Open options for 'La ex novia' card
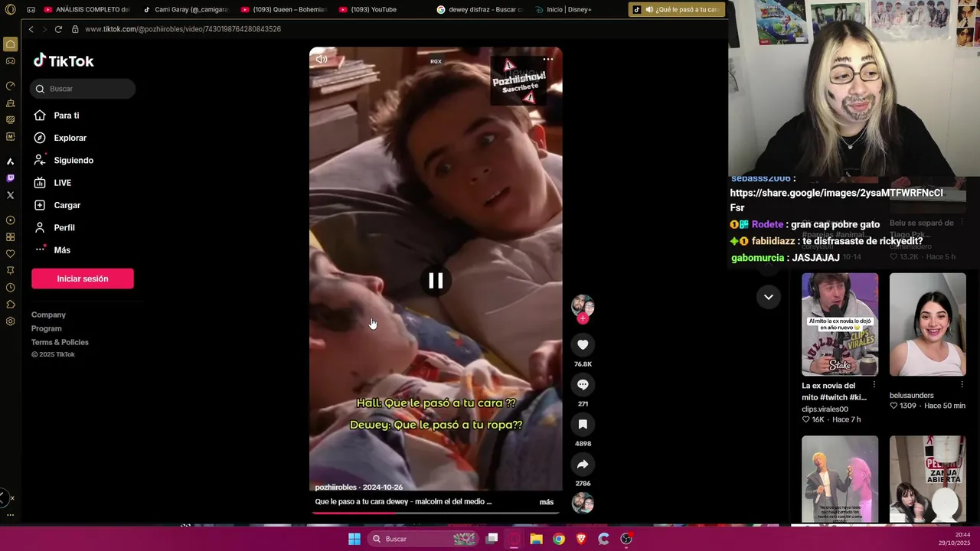 [x=874, y=385]
